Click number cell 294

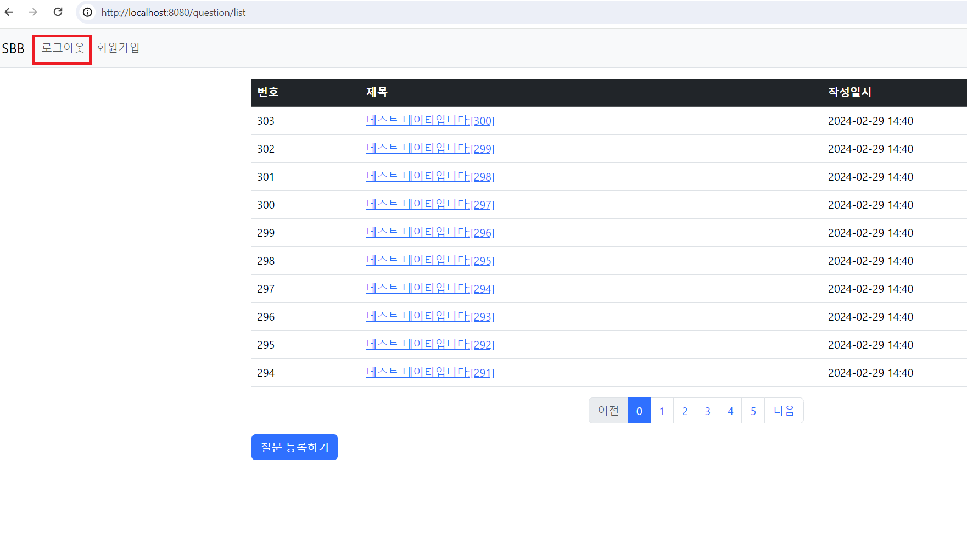click(x=266, y=373)
